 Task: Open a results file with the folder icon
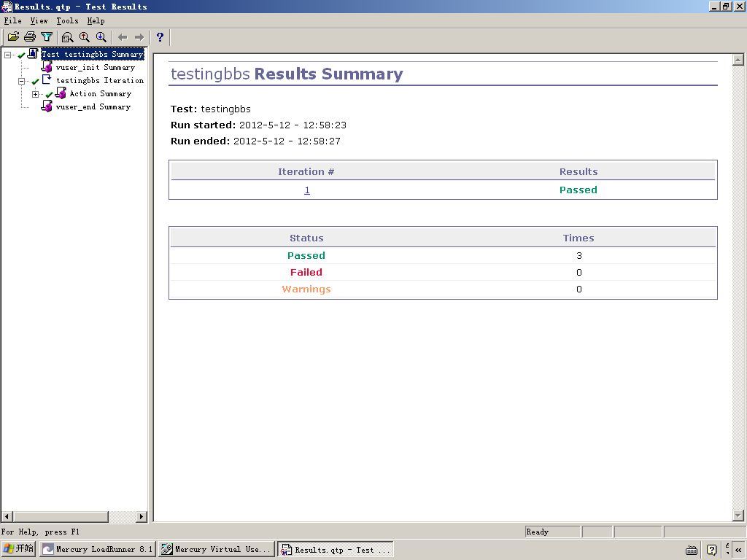(13, 36)
